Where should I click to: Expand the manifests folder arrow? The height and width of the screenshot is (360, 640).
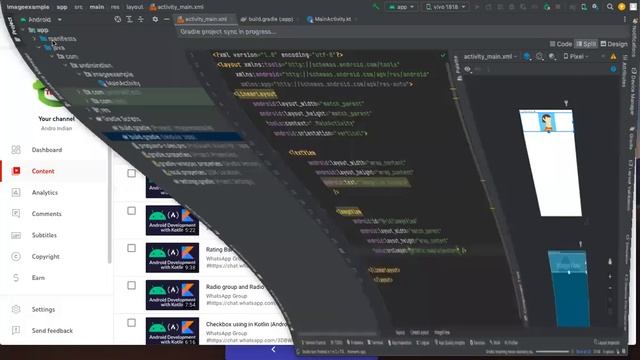34,39
